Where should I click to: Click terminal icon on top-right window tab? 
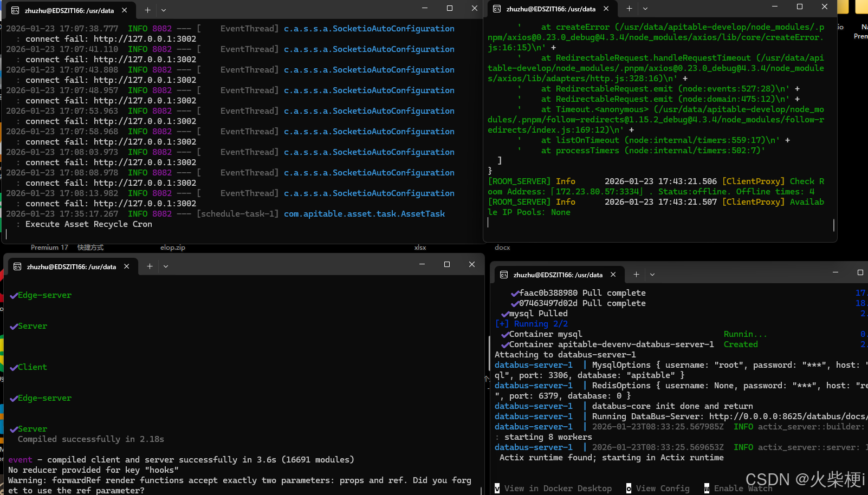(x=497, y=9)
